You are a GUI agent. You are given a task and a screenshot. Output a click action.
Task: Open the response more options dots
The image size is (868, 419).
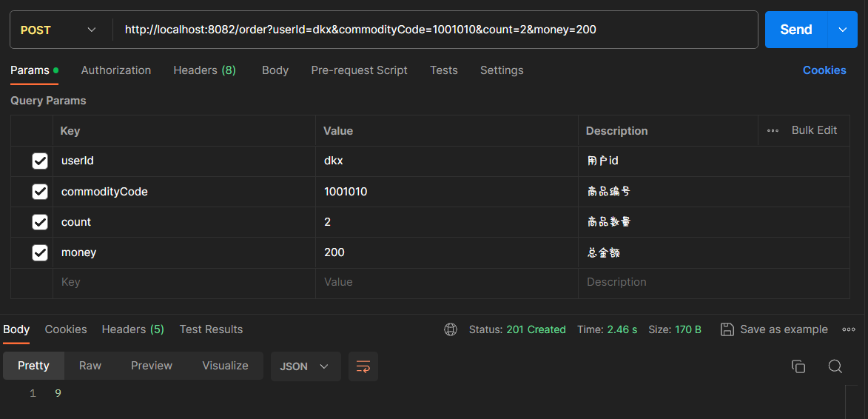point(849,329)
